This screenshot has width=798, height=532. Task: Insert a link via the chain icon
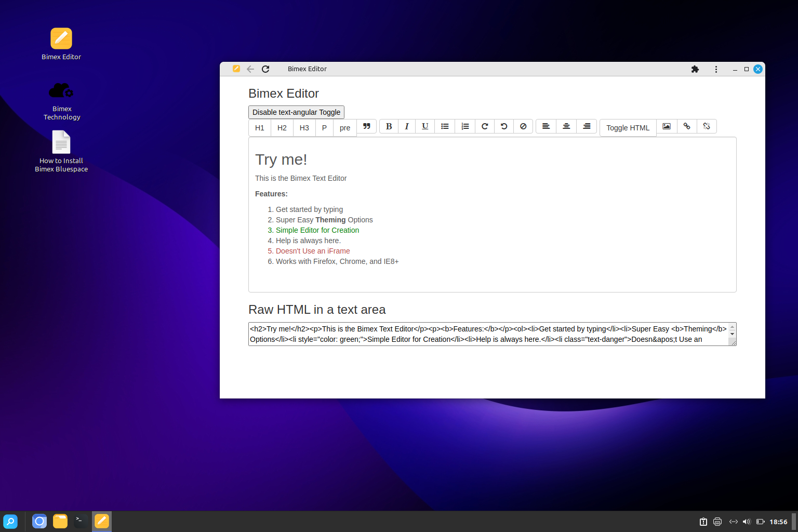[687, 126]
